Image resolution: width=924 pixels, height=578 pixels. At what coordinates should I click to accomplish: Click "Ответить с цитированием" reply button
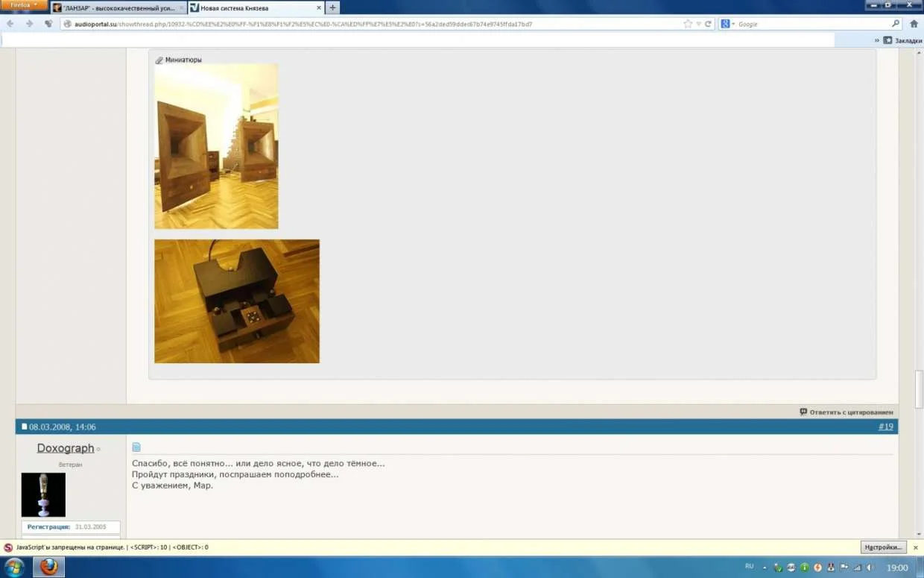(x=847, y=412)
